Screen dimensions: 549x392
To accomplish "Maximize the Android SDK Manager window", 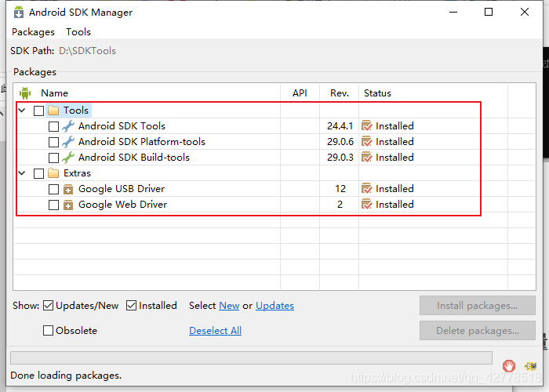I will tap(489, 13).
